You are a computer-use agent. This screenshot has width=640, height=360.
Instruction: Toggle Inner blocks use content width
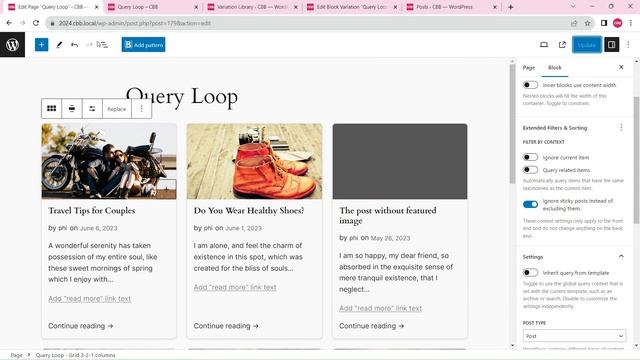pos(530,85)
